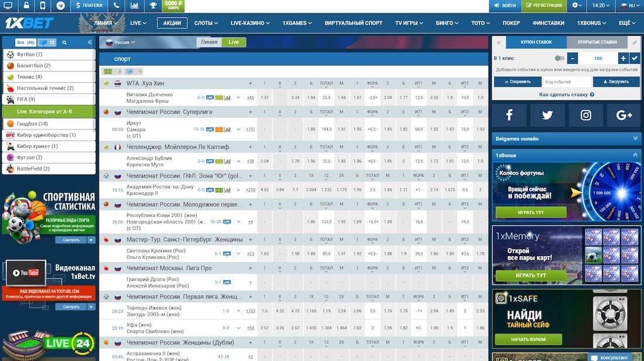Click the Как сделать ставку question-mark icon
The width and height of the screenshot is (644, 361).
point(592,94)
